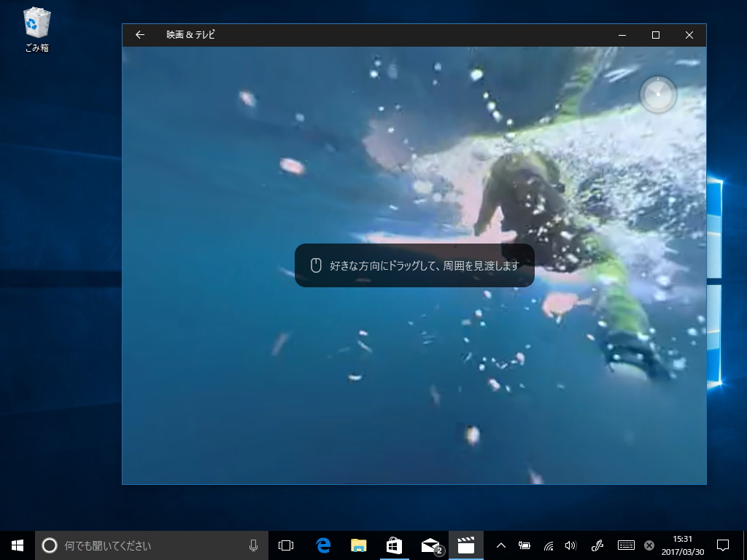Select the Movies & TV clapperboard taskbar icon
747x560 pixels.
click(466, 545)
